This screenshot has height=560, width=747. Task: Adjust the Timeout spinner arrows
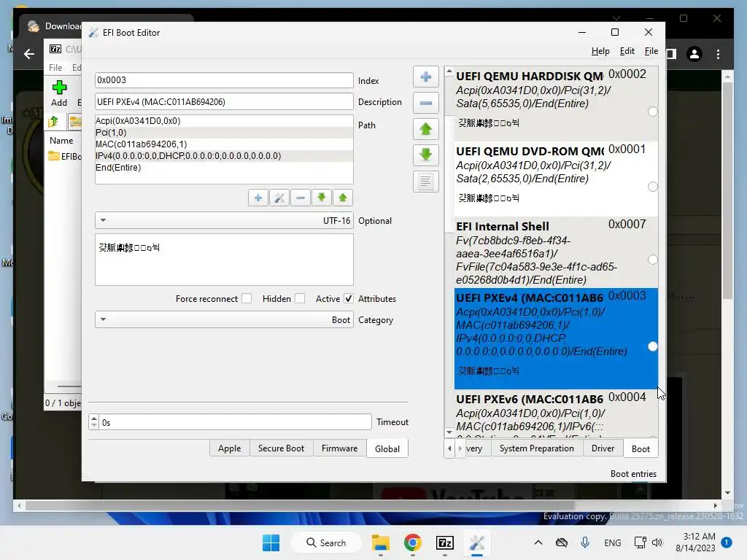tap(94, 422)
